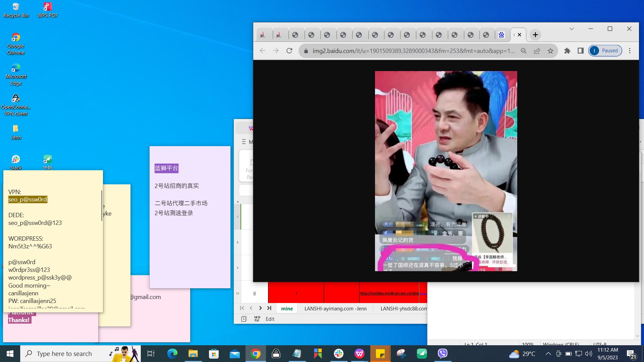
Task: Click the 100% zoom in Notepad status bar
Action: [x=528, y=344]
